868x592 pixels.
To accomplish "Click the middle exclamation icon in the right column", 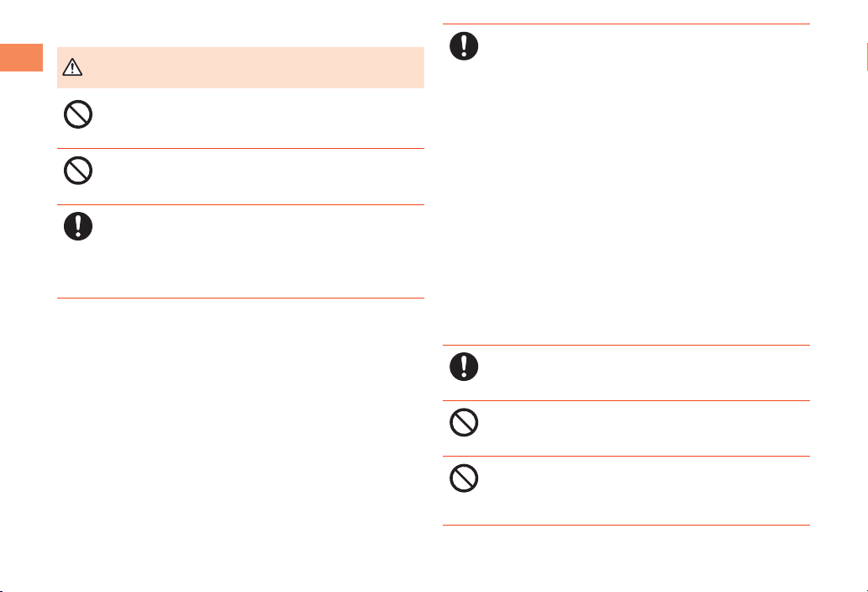I will coord(464,367).
